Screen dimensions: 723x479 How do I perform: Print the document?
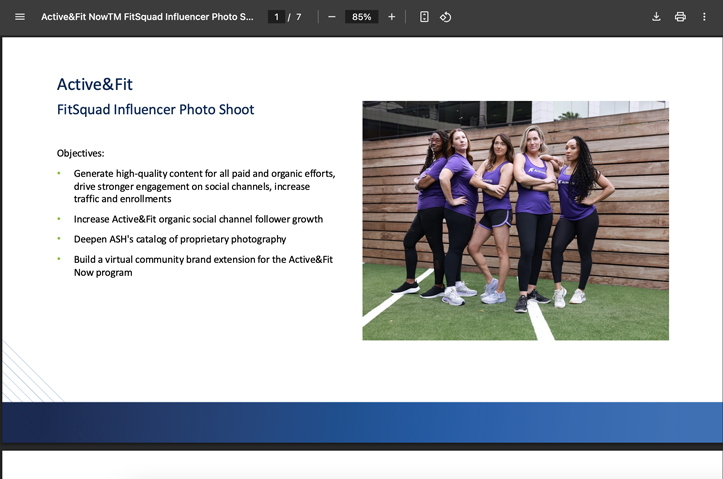[x=680, y=17]
